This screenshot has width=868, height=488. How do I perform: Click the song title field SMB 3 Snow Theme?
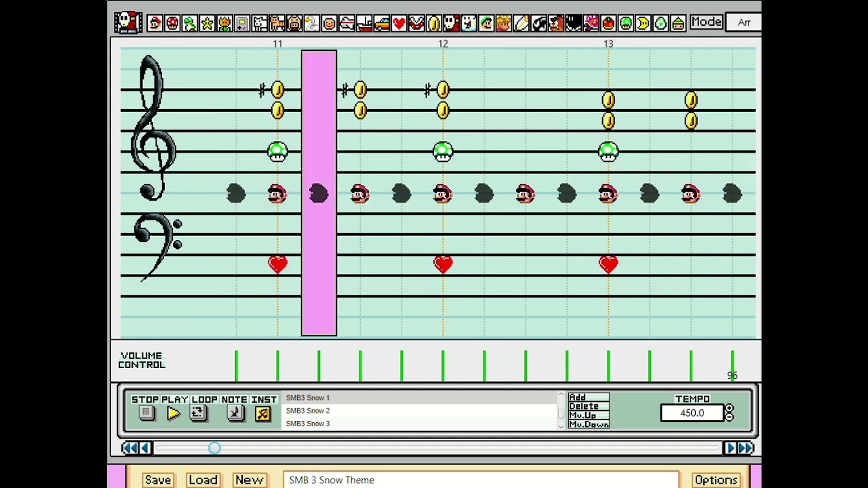[x=481, y=480]
